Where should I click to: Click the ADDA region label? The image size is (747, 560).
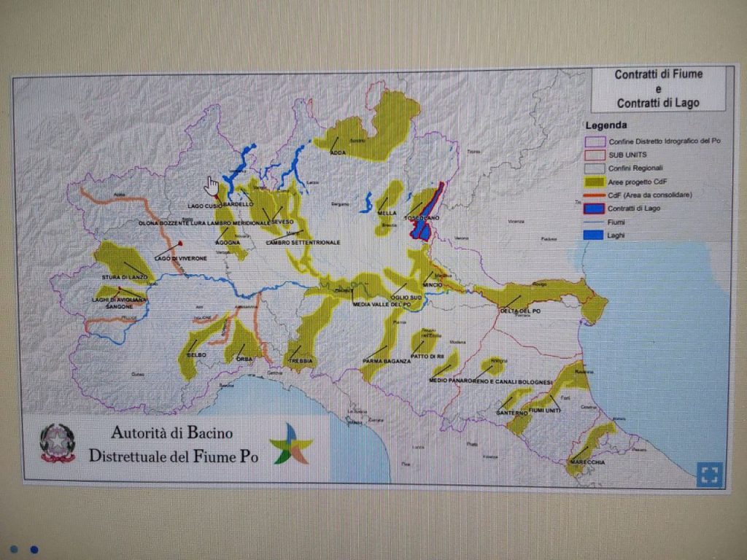click(337, 153)
